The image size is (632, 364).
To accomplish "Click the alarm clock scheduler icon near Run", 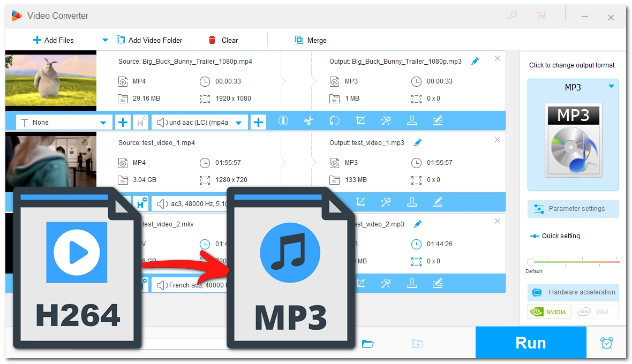I will pyautogui.click(x=606, y=343).
